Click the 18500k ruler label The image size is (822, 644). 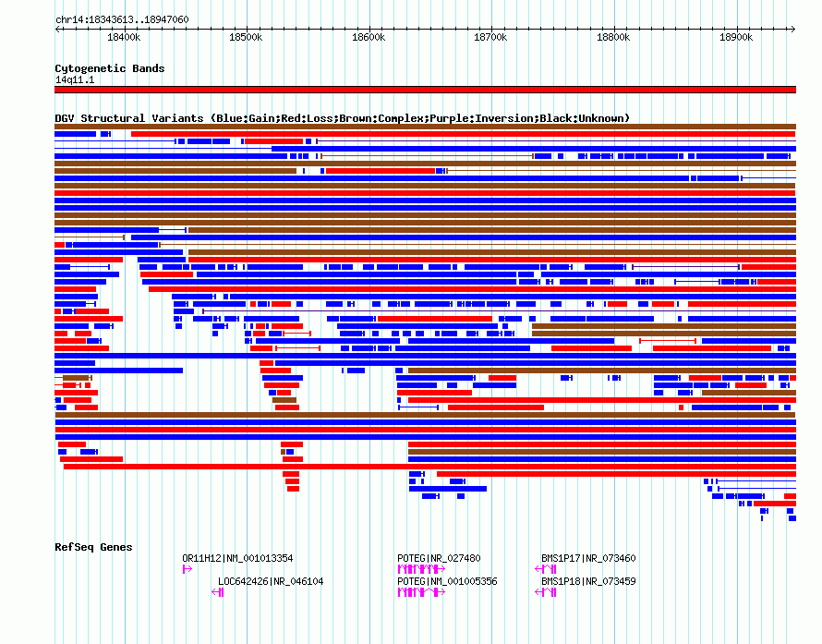(246, 38)
